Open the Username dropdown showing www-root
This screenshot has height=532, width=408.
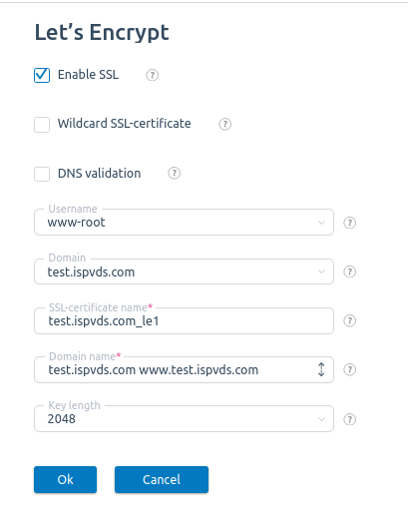184,223
